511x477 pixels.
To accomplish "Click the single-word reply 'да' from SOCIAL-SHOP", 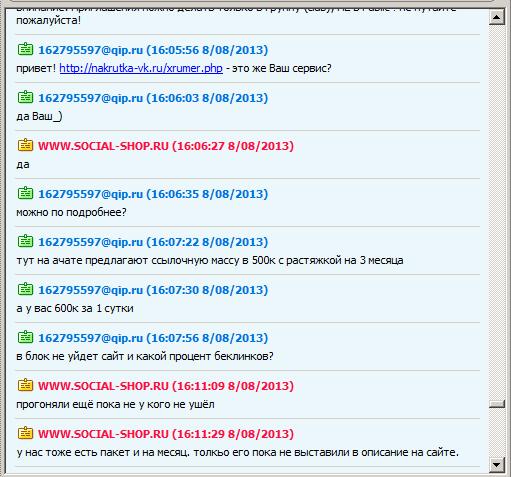I will tap(23, 165).
